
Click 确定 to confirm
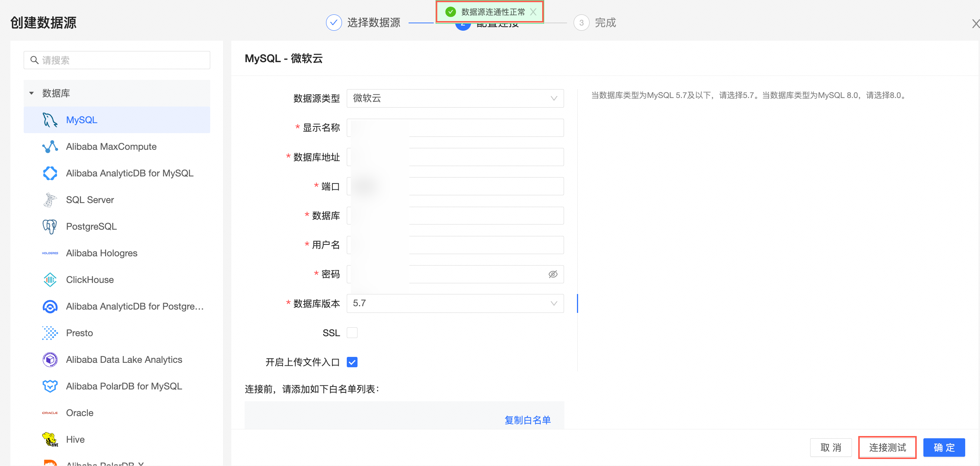tap(944, 448)
